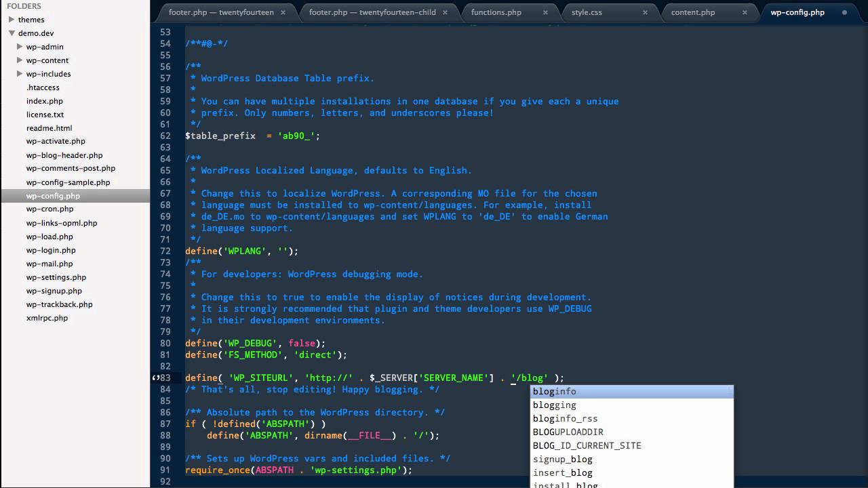Switch to footer.php — twentyfourteen tab

pos(221,12)
